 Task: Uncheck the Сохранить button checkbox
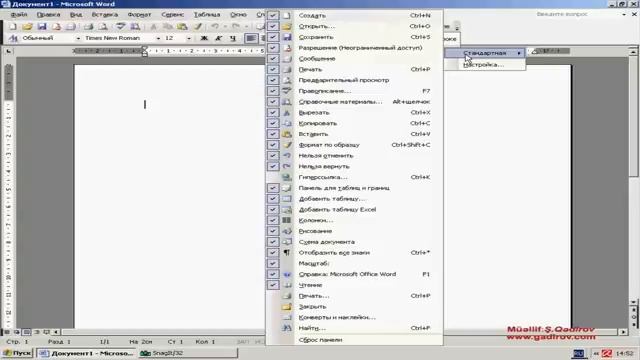[273, 37]
